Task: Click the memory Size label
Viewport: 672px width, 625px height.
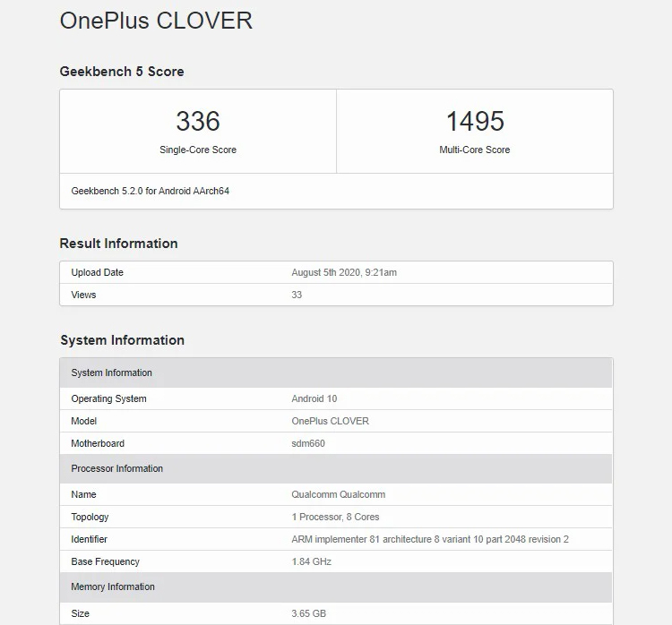Action: 80,613
